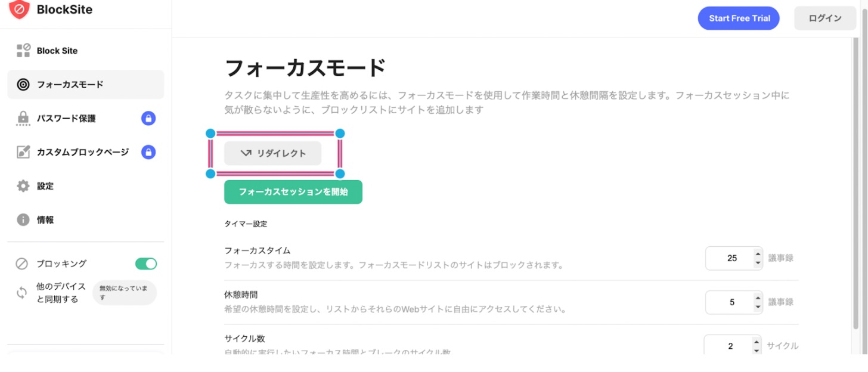868x372 pixels.
Task: Click the フォーカスセッションを開始 button
Action: click(293, 192)
